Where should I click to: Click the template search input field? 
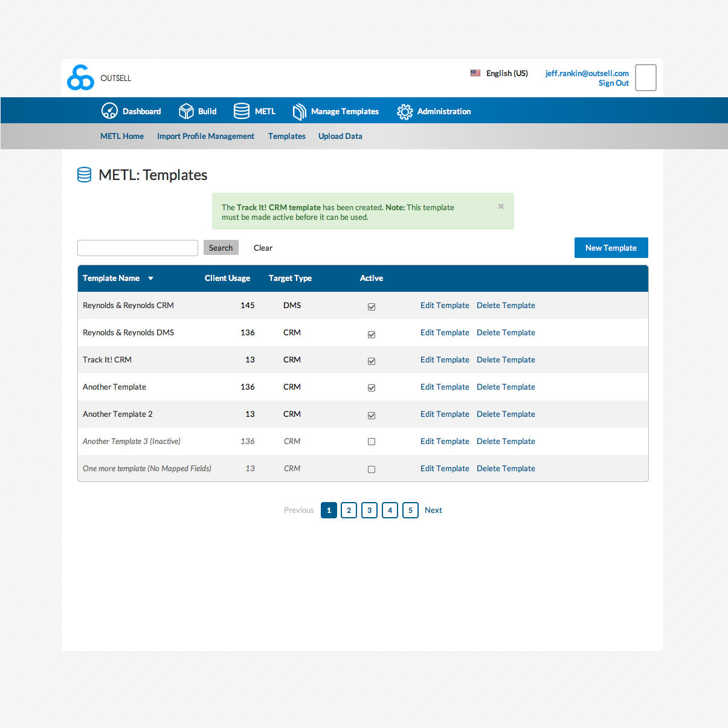point(138,248)
